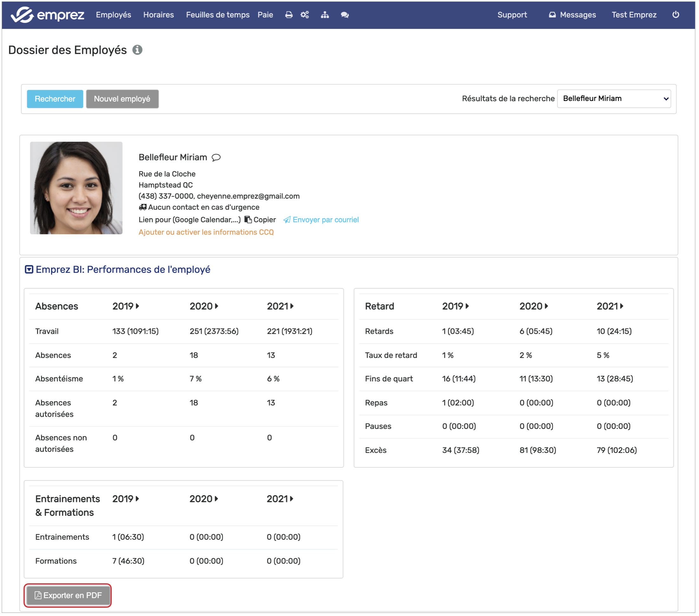This screenshot has width=699, height=616.
Task: Click the Exporter en PDF button
Action: tap(68, 595)
